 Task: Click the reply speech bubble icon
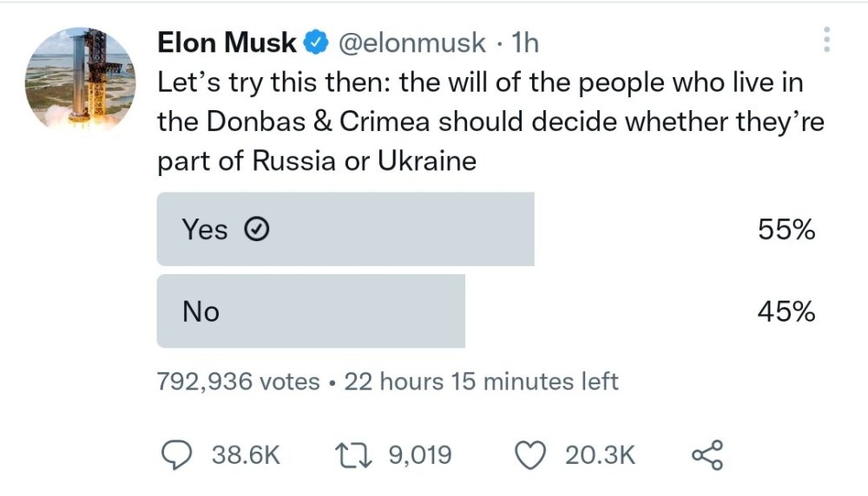click(180, 454)
